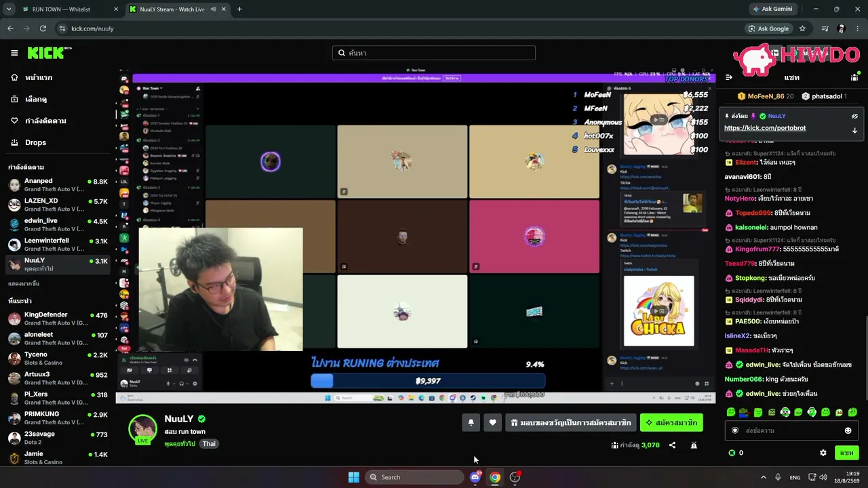Switch to the RUN TOWN — Whitelist tab
This screenshot has width=868, height=488.
pyautogui.click(x=71, y=9)
